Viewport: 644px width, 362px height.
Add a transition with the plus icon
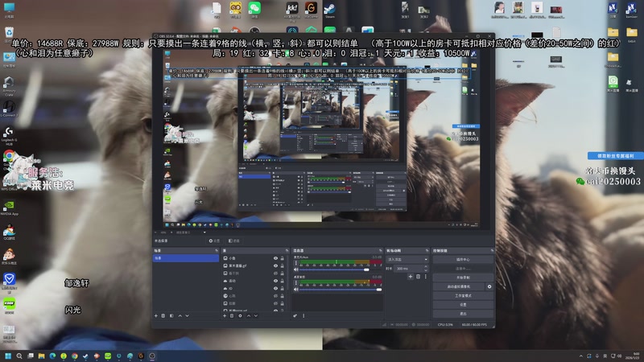411,277
